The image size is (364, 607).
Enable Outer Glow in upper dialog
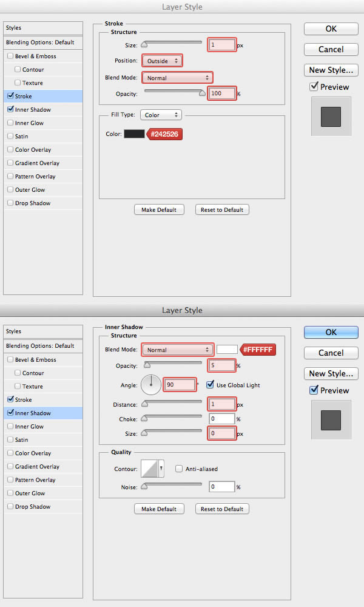tap(10, 189)
